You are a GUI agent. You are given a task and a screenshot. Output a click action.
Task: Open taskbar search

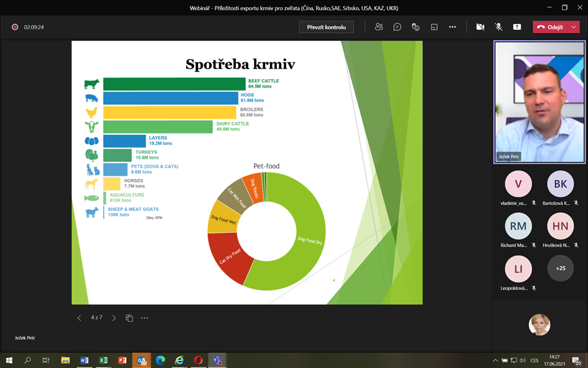pyautogui.click(x=27, y=360)
